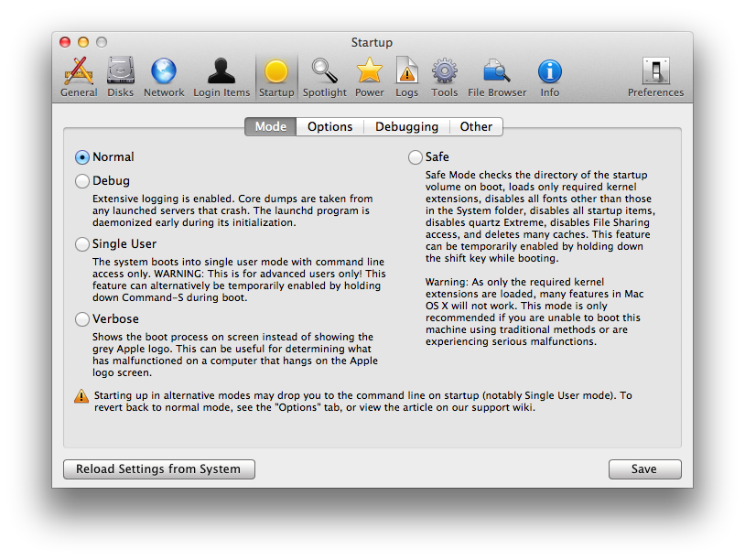Open Preferences switch icon
This screenshot has height=560, width=745.
[655, 71]
